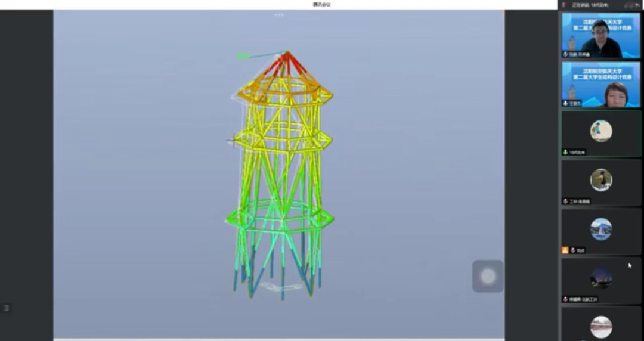Click the small icon at bottom-left screen edge
This screenshot has width=644, height=341.
pyautogui.click(x=5, y=308)
